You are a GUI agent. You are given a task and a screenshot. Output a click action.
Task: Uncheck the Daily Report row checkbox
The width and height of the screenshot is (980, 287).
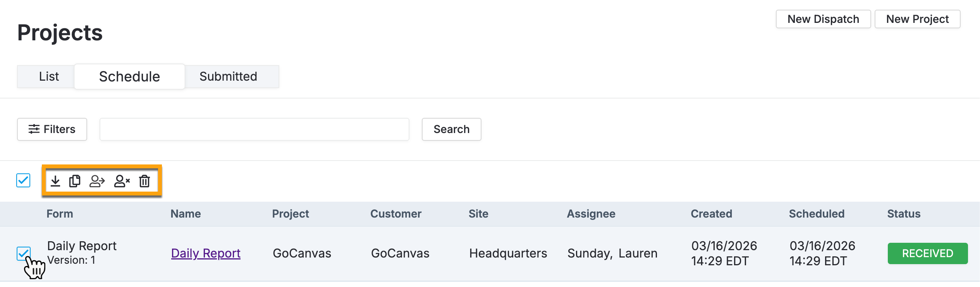(23, 253)
